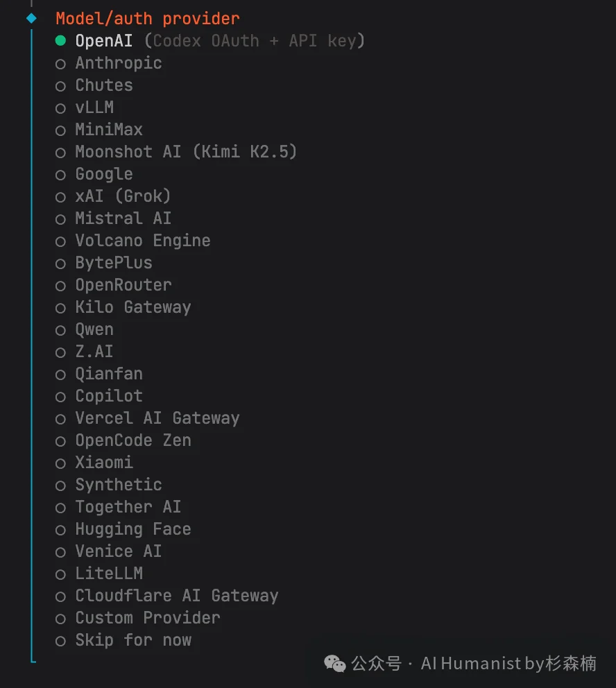Select the OpenAI provider radio option
The width and height of the screenshot is (616, 688).
tap(103, 41)
